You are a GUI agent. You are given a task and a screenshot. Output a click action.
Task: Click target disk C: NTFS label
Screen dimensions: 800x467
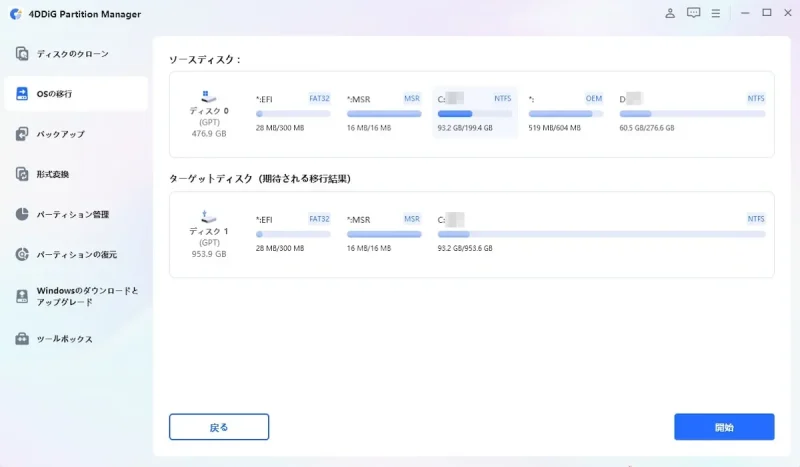click(756, 219)
